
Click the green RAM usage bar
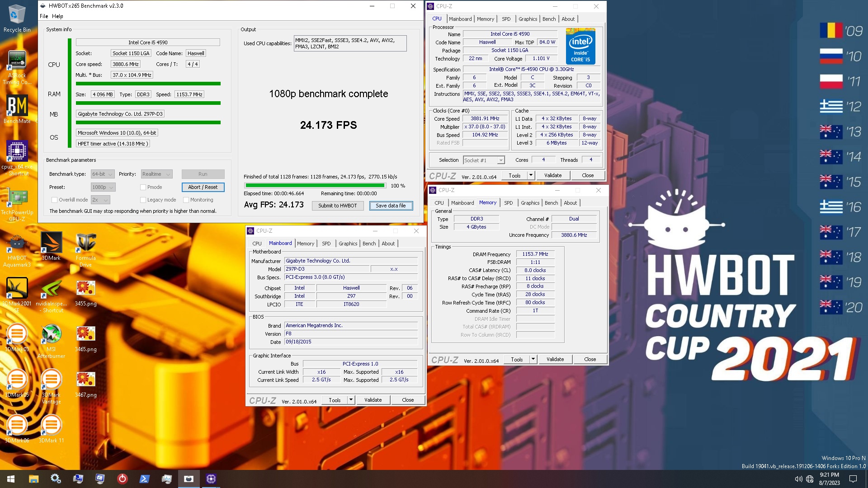[x=148, y=103]
